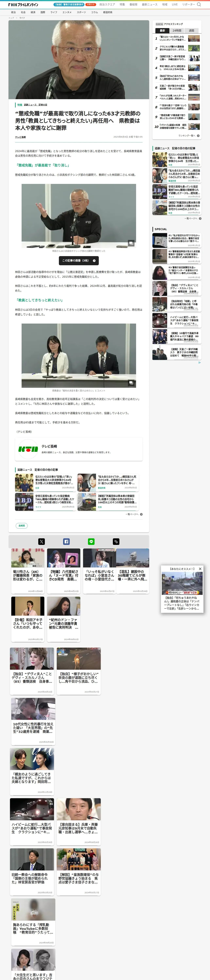Image resolution: width=210 pixels, height=980 pixels.
Task: Open recommended card 兵庫・斉藤元彦知事
Action: pos(79,822)
